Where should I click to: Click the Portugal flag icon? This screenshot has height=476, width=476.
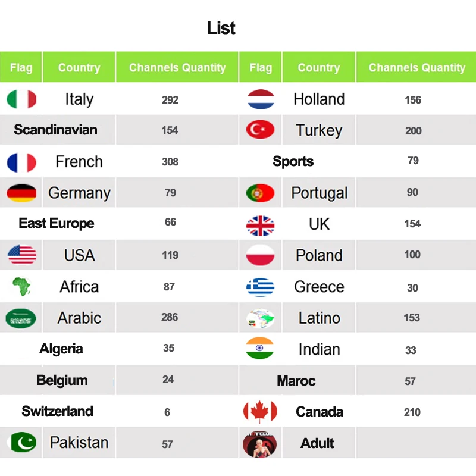pos(260,193)
